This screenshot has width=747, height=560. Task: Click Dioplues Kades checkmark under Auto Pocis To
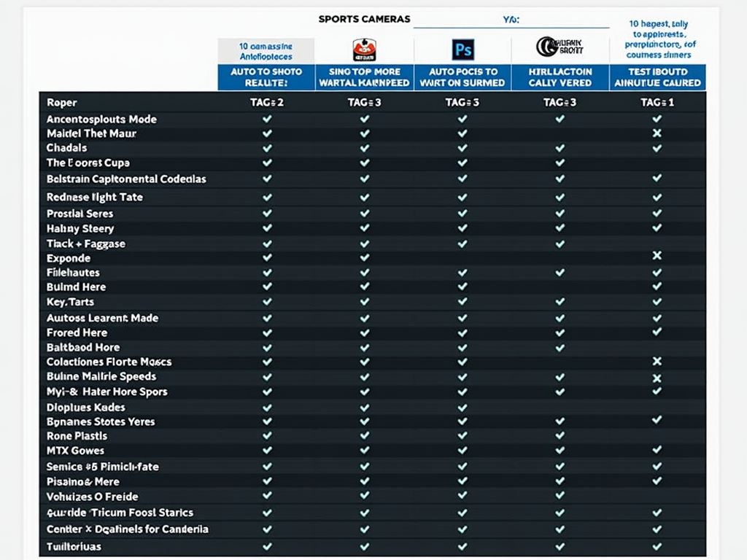pyautogui.click(x=462, y=408)
